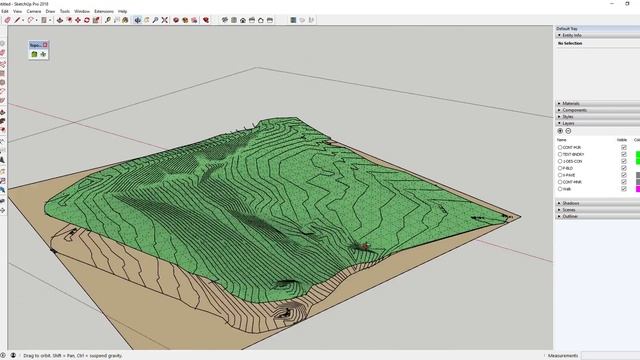Image resolution: width=640 pixels, height=360 pixels.
Task: Open the Edit menu
Action: click(x=5, y=11)
